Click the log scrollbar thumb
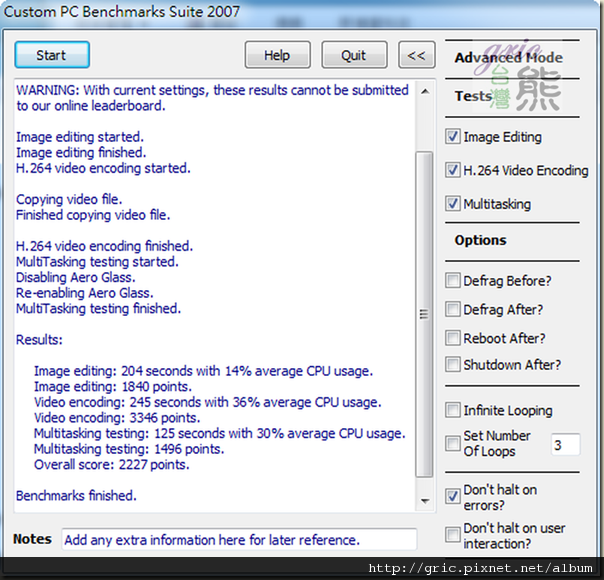The image size is (604, 580). pyautogui.click(x=424, y=314)
